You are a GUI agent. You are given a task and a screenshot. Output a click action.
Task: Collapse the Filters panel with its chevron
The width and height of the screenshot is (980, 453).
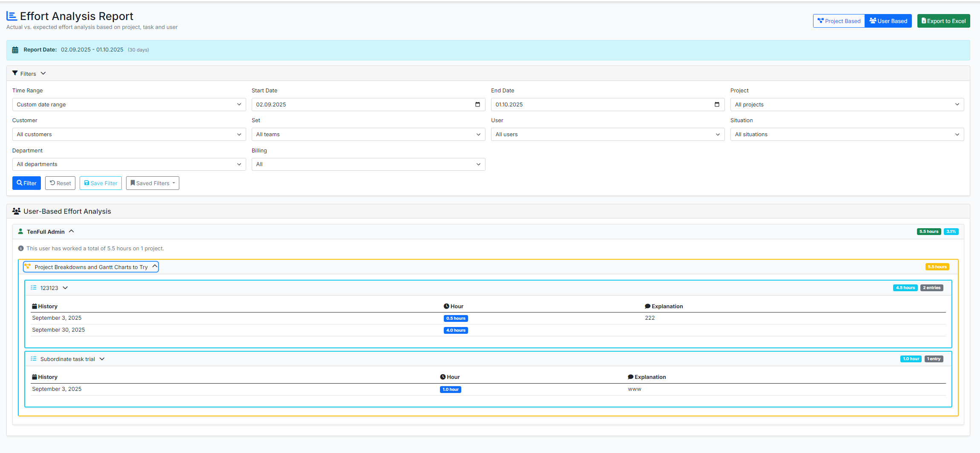click(43, 73)
